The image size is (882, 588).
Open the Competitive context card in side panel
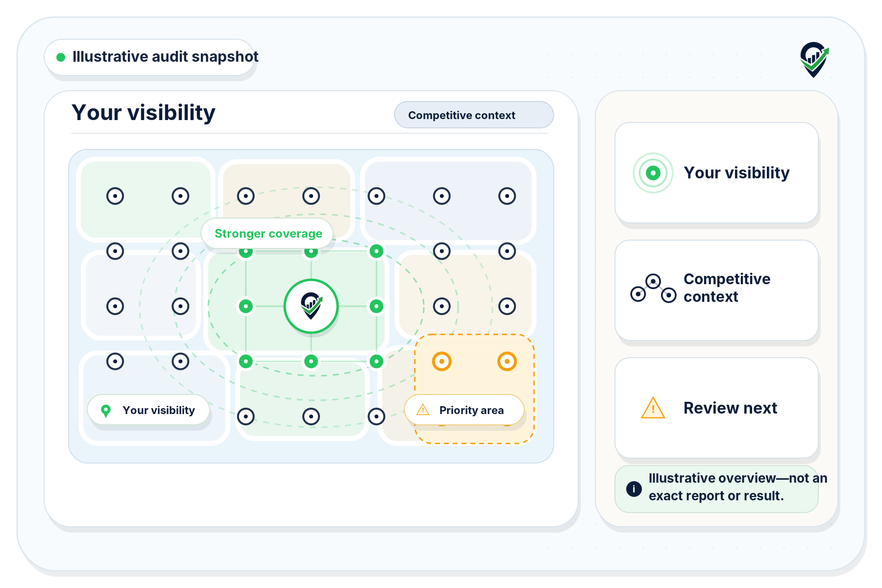[x=716, y=291]
